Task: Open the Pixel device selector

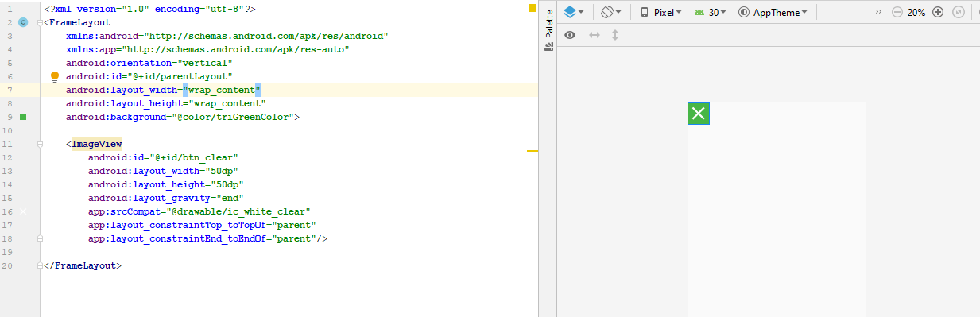Action: (660, 13)
